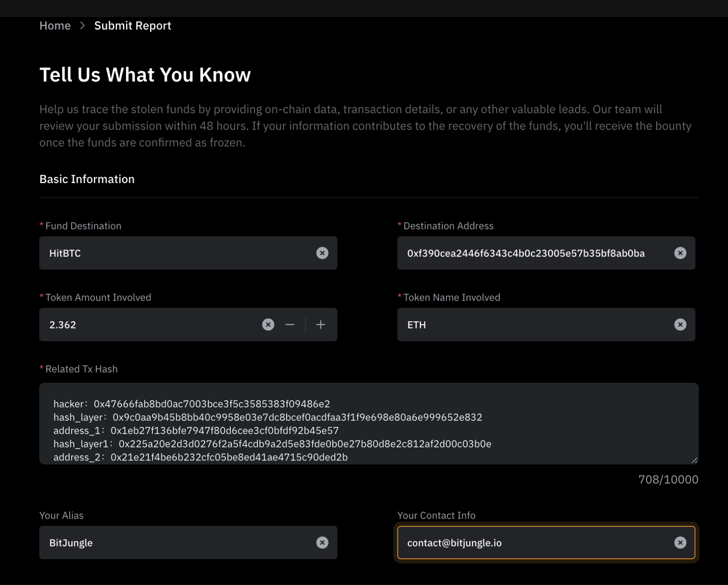
Task: Clear the Your Alias field
Action: coord(322,543)
